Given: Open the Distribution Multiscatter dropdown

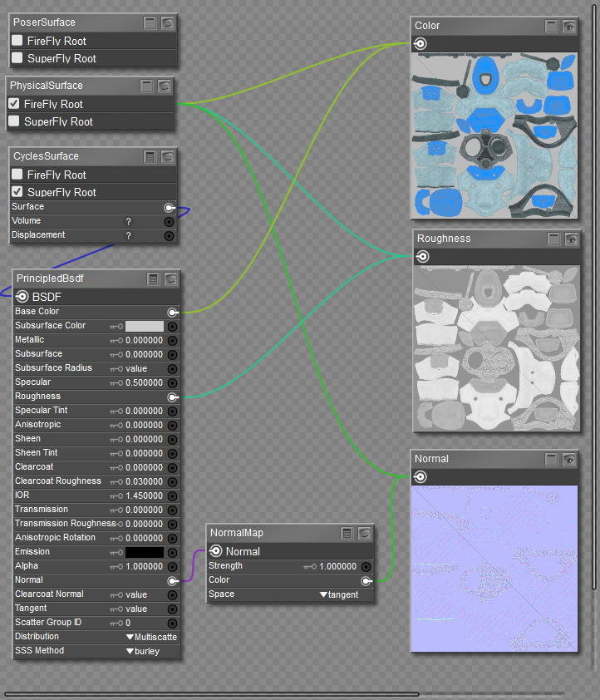Looking at the screenshot, I should pyautogui.click(x=150, y=637).
